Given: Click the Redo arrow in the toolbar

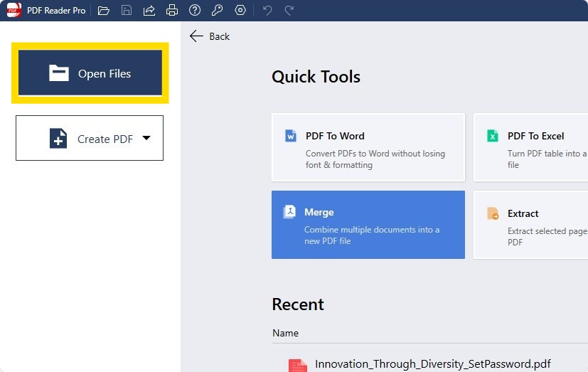Looking at the screenshot, I should click(x=289, y=10).
